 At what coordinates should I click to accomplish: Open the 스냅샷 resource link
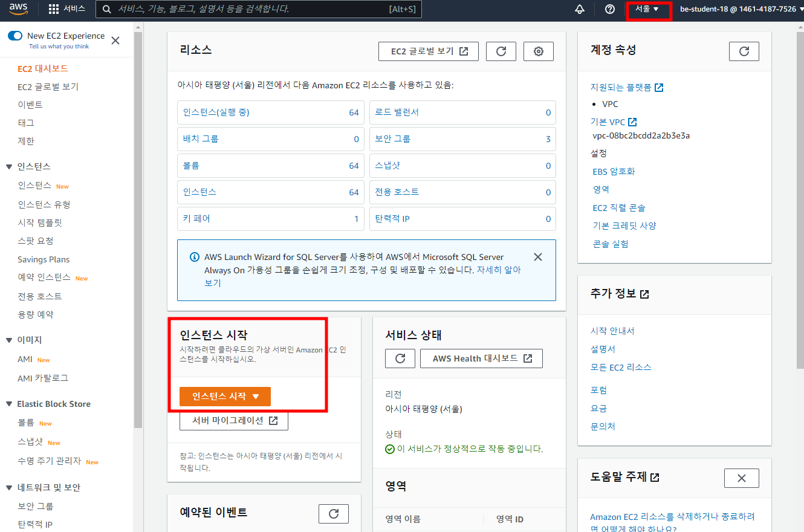[387, 166]
